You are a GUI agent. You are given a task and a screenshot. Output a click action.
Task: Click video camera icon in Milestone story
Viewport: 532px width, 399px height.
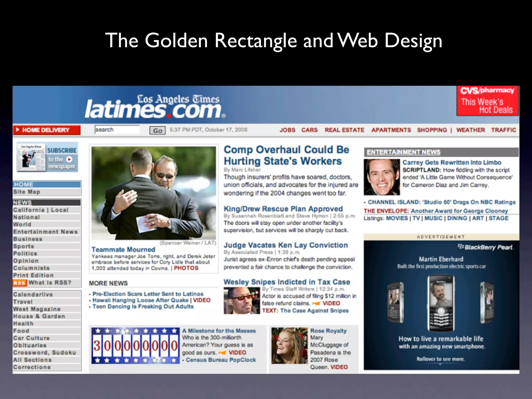222,353
